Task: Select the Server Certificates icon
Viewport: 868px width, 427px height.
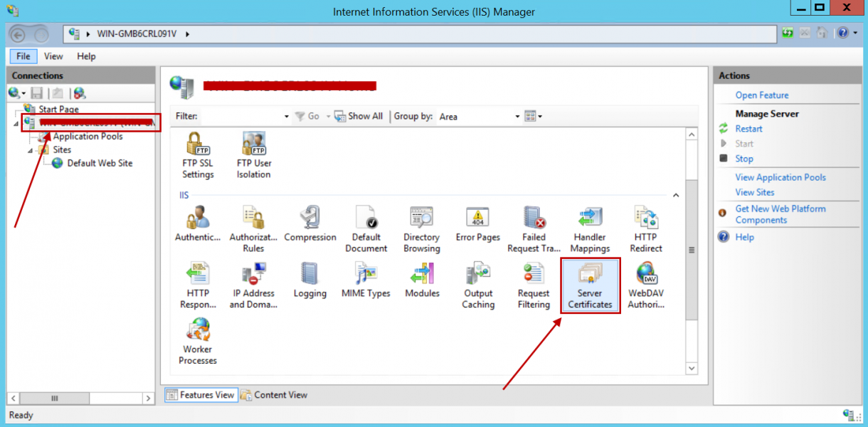Action: coord(590,285)
